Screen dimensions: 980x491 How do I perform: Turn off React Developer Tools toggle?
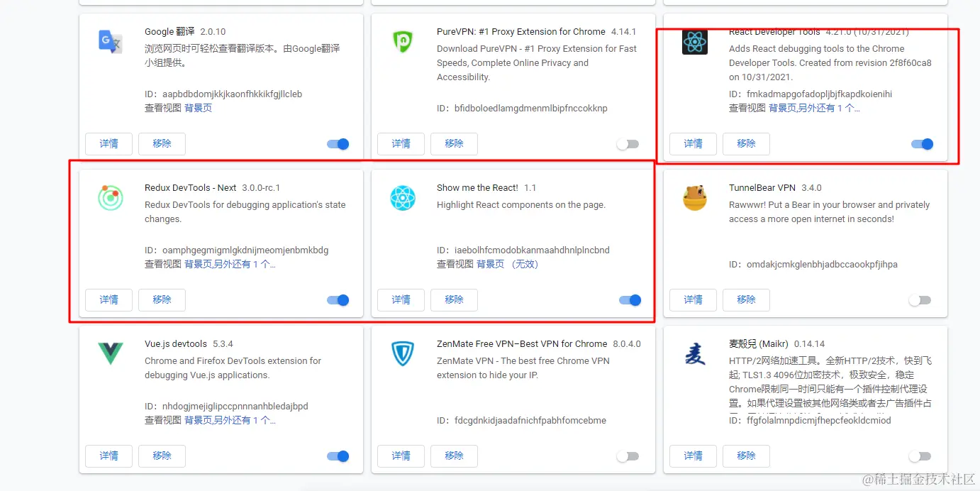coord(922,144)
